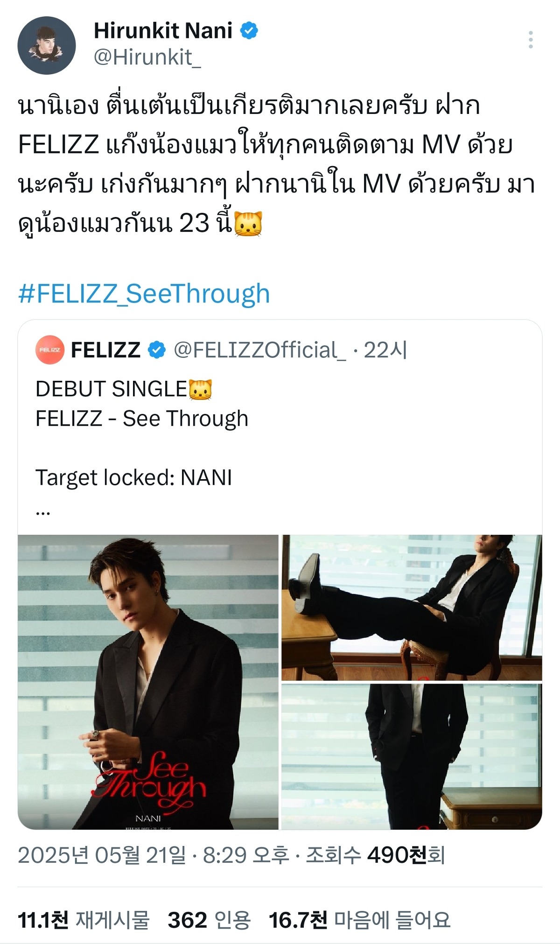Tap the FELIZZ round orange profile logo
560x944 pixels.
49,350
